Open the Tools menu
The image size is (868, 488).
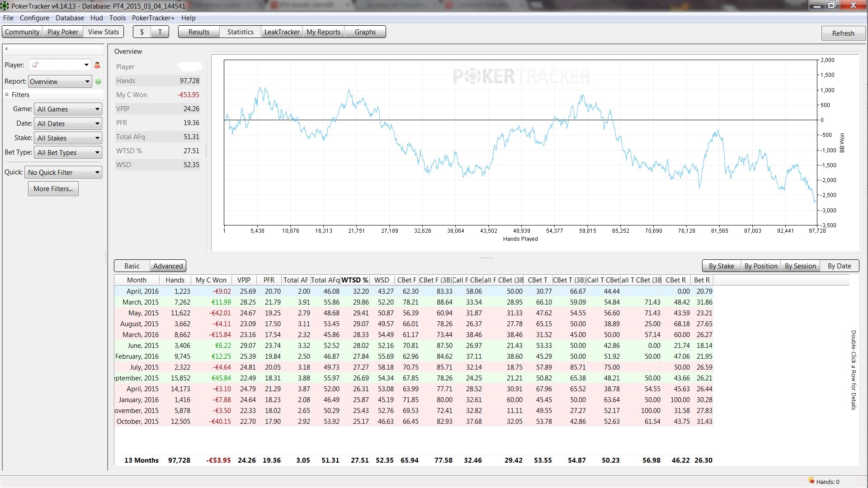pos(118,18)
